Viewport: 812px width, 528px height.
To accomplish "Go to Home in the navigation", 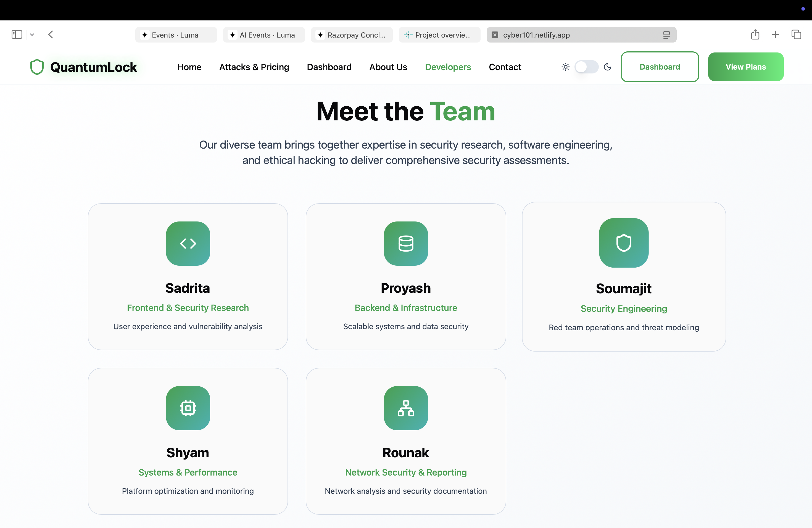I will (x=189, y=67).
